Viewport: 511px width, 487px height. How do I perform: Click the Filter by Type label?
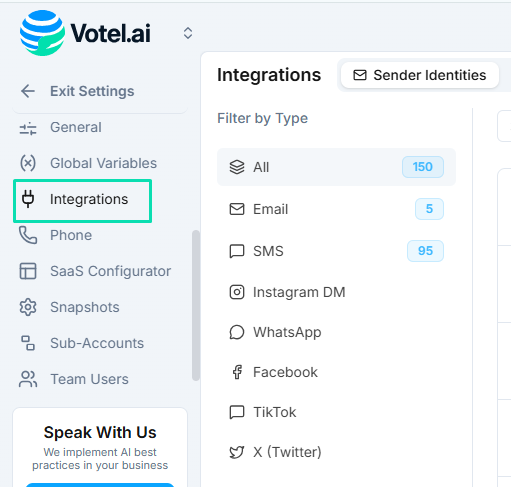click(x=263, y=118)
